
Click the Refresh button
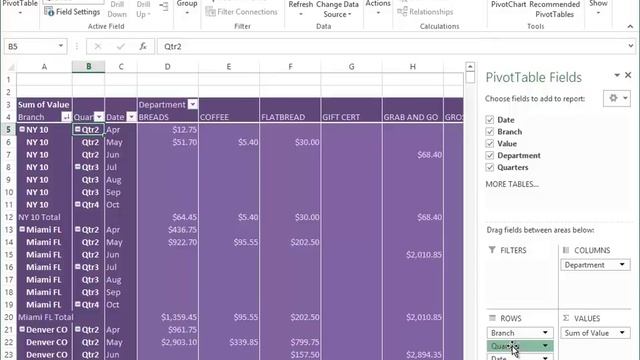[301, 8]
